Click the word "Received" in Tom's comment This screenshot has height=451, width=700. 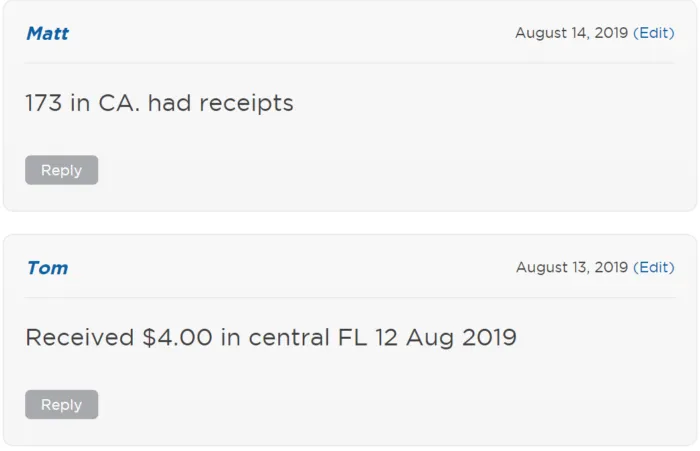tap(80, 338)
